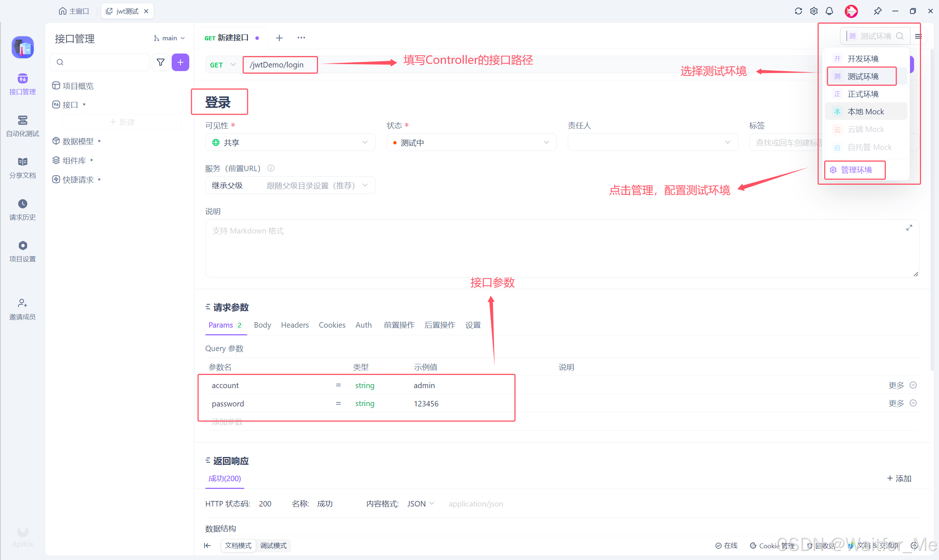Click the project logo icon at top of sidebar
This screenshot has height=560, width=939.
[x=23, y=48]
